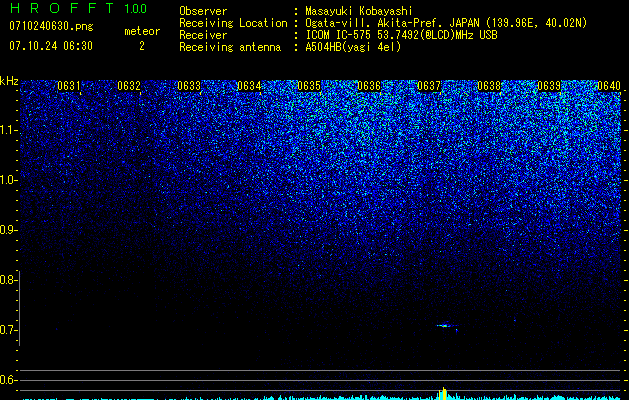
Task: Click the meteor echo near 0.7 kHz
Action: (x=445, y=326)
